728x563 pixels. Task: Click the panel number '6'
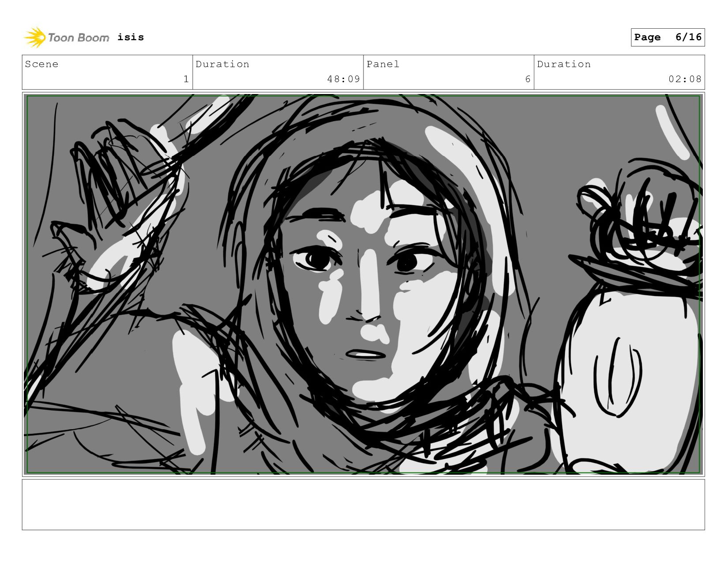point(528,79)
